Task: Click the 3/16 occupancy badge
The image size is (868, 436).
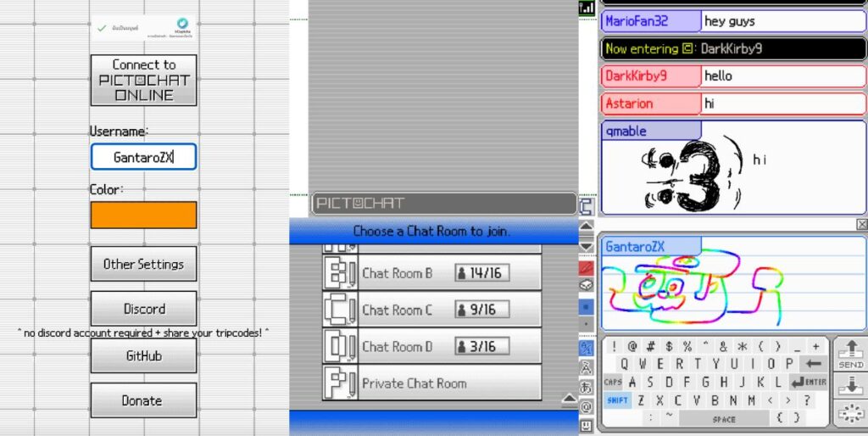Action: pyautogui.click(x=482, y=346)
